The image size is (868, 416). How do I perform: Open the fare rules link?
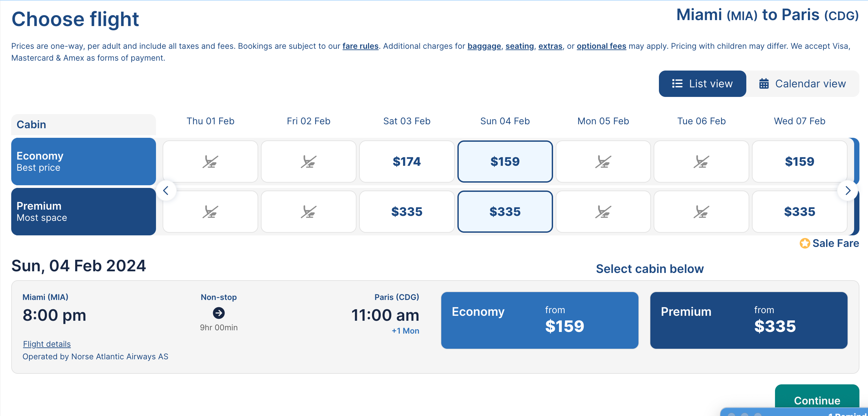pyautogui.click(x=360, y=46)
